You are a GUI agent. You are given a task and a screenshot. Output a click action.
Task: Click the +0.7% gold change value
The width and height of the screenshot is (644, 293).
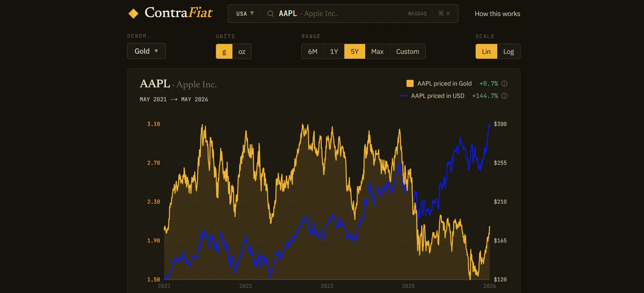[489, 84]
